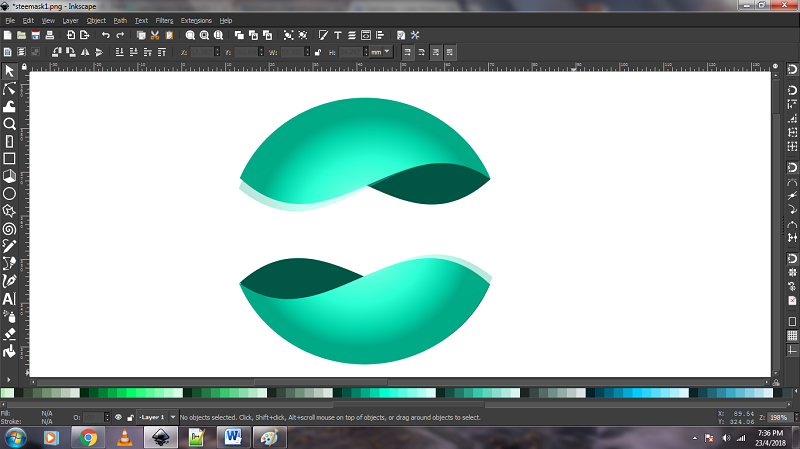Viewport: 800px width, 449px height.
Task: Select the Tweak objects tool
Action: pos(9,106)
